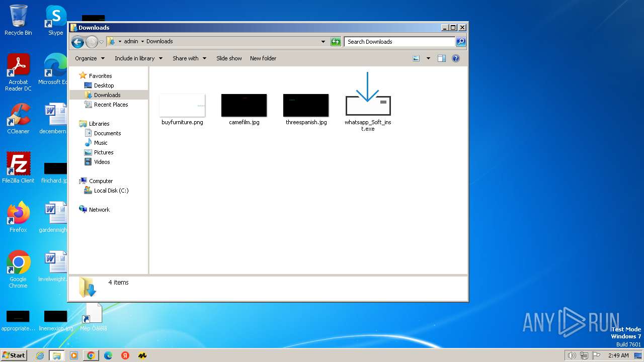Open Include in library dropdown
The width and height of the screenshot is (644, 362).
pyautogui.click(x=139, y=58)
